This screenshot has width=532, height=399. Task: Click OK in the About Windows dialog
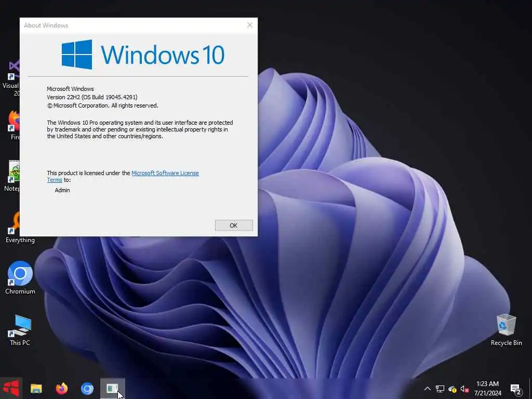pos(234,225)
